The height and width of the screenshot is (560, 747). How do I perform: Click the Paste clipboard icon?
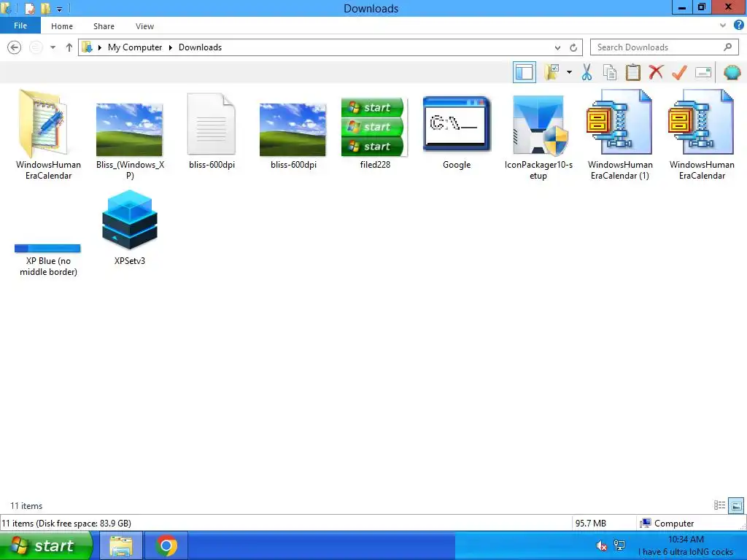click(632, 72)
